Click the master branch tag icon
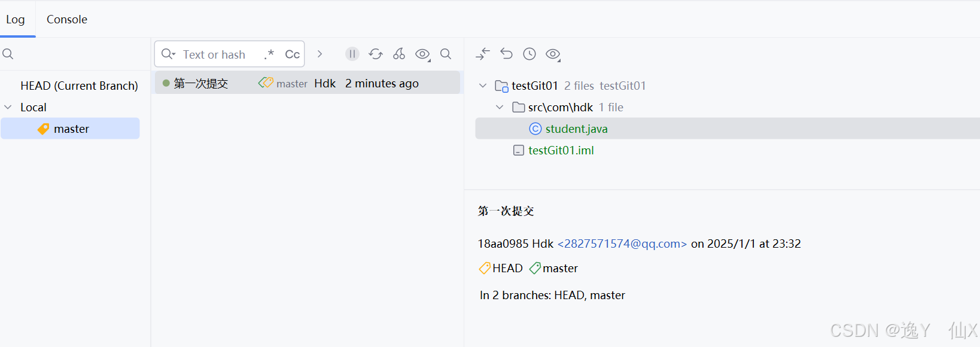 click(x=43, y=129)
